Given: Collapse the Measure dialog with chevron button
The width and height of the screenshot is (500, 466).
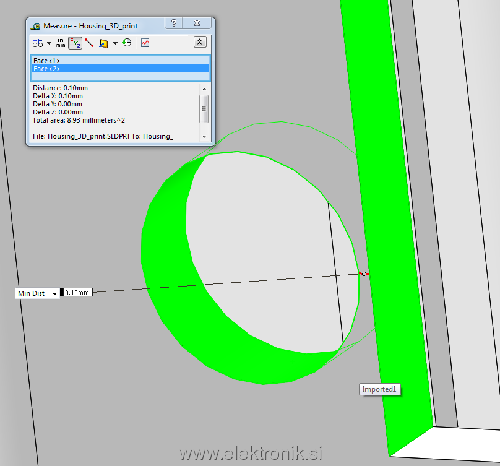Looking at the screenshot, I should pyautogui.click(x=200, y=42).
